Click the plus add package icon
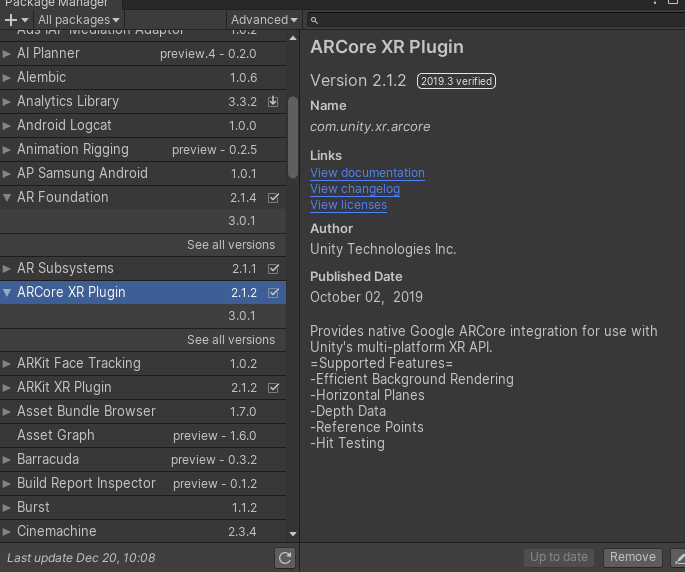 click(x=11, y=20)
